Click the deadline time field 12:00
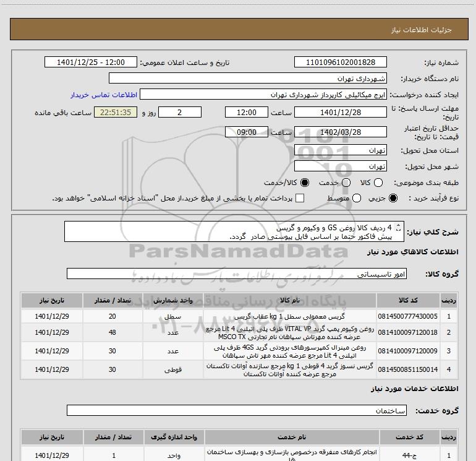Viewport: 476px width, 461px height. coord(247,112)
